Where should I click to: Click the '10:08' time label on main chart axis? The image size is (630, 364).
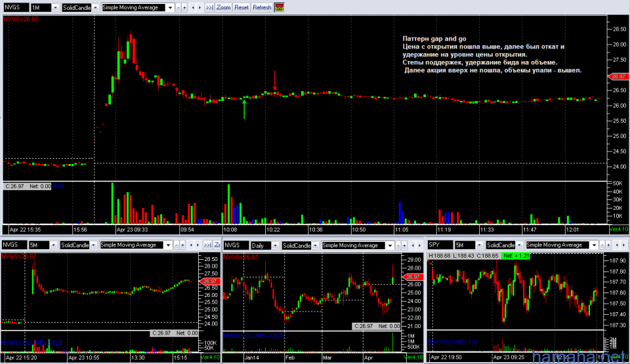(x=230, y=230)
